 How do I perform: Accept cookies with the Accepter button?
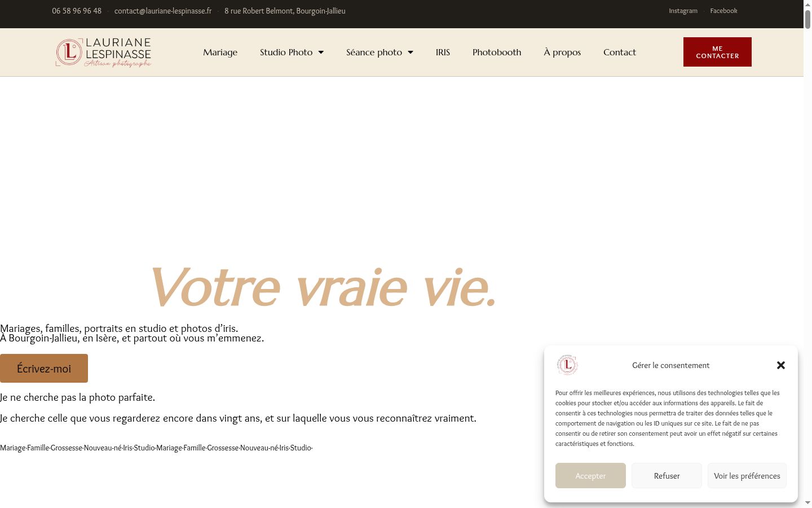pyautogui.click(x=590, y=476)
